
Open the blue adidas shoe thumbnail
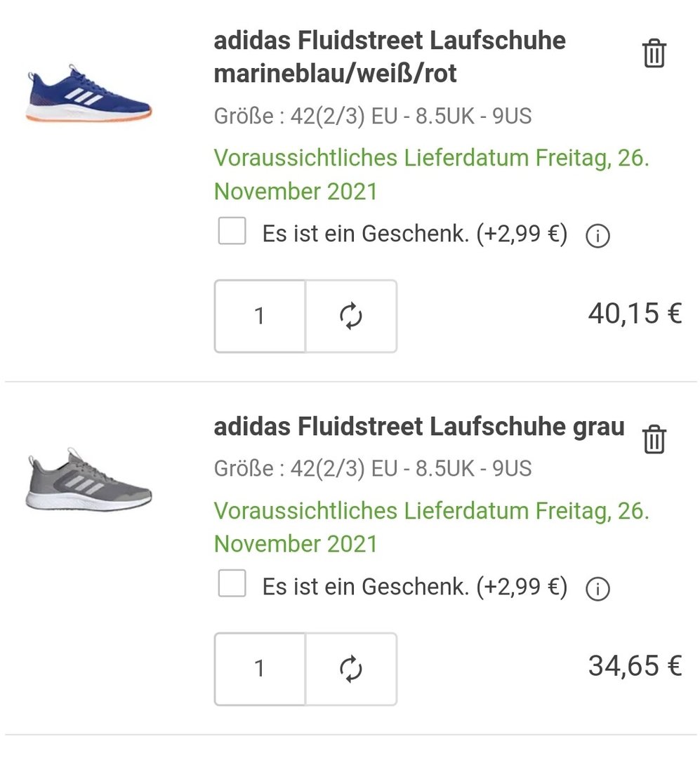click(x=89, y=93)
